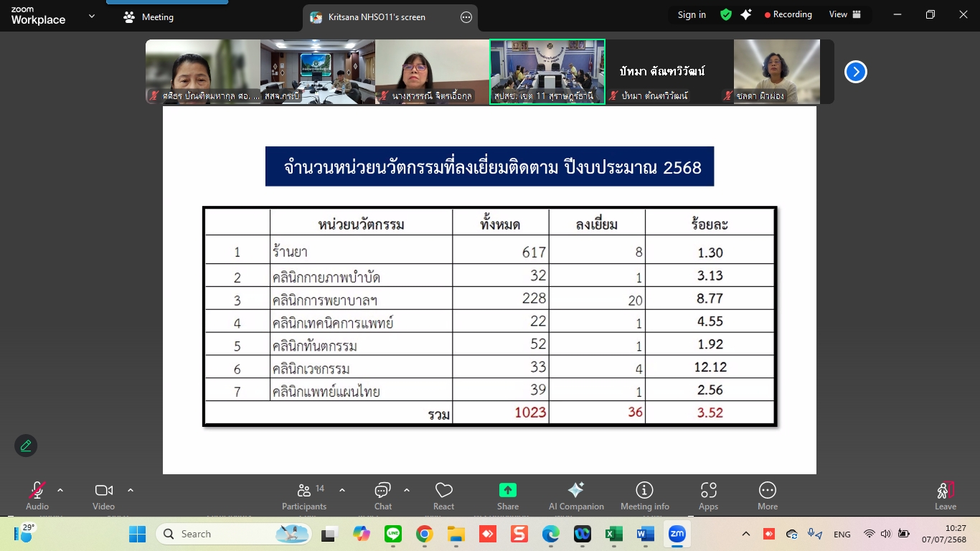This screenshot has width=980, height=551.
Task: Unmute the microphone Audio button
Action: pyautogui.click(x=37, y=496)
